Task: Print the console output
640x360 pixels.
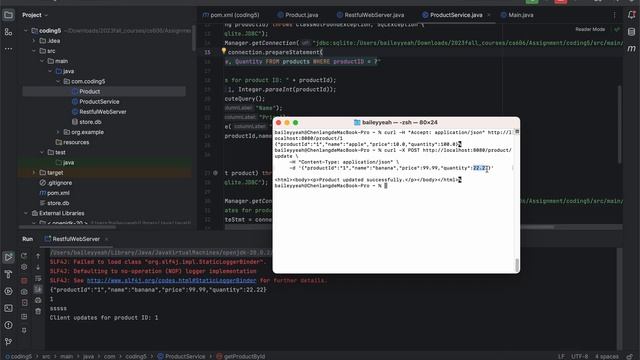Action: pos(38,300)
